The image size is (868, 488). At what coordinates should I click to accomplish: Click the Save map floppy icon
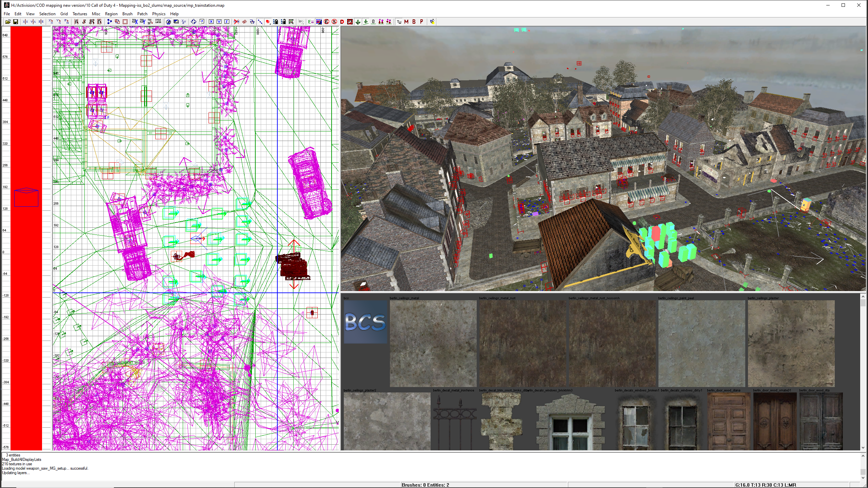click(x=16, y=22)
